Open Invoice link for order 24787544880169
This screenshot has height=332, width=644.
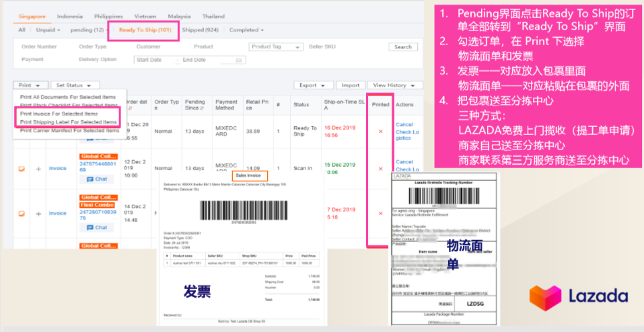(x=57, y=169)
